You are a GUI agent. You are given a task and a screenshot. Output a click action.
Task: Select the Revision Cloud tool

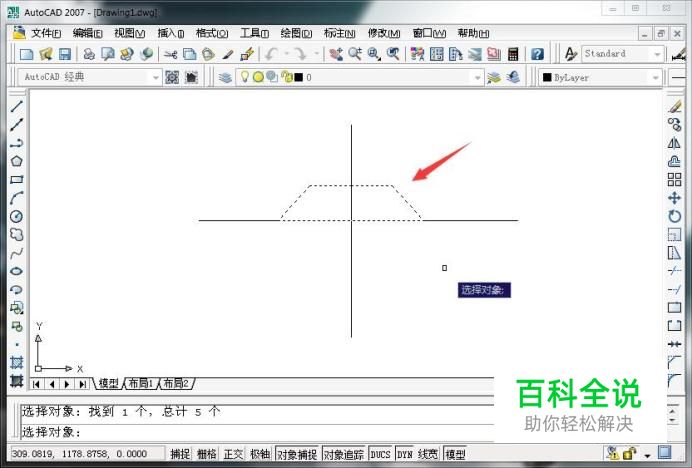coord(17,234)
